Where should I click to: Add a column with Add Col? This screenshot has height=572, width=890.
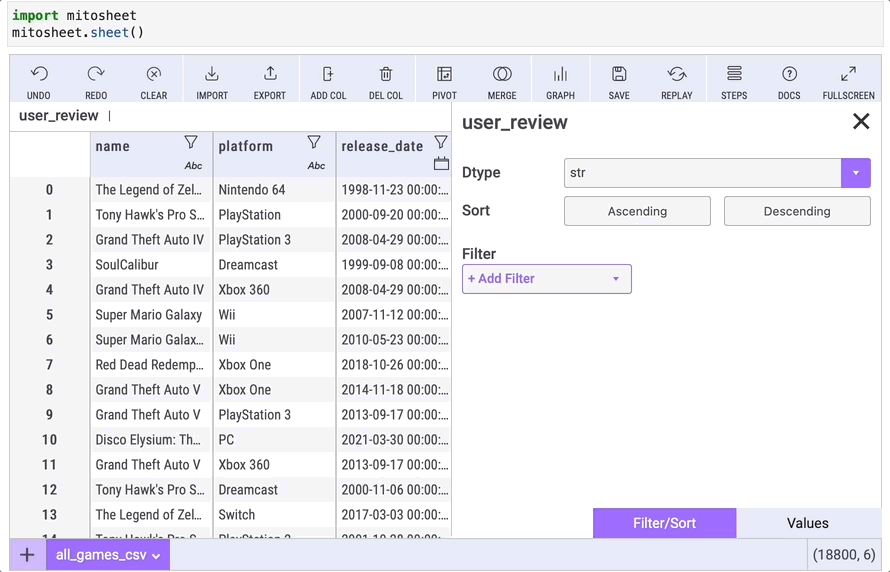tap(328, 75)
